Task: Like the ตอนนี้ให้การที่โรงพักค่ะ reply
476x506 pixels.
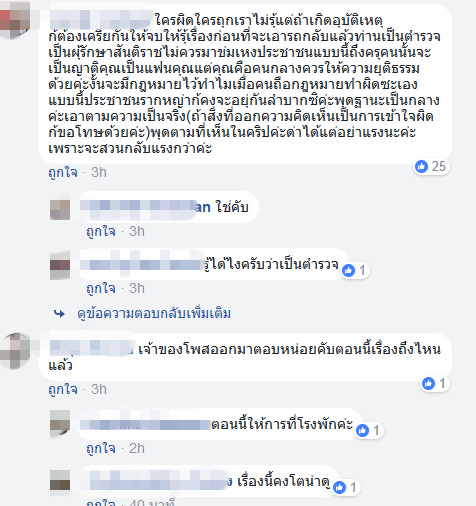Action: point(101,448)
